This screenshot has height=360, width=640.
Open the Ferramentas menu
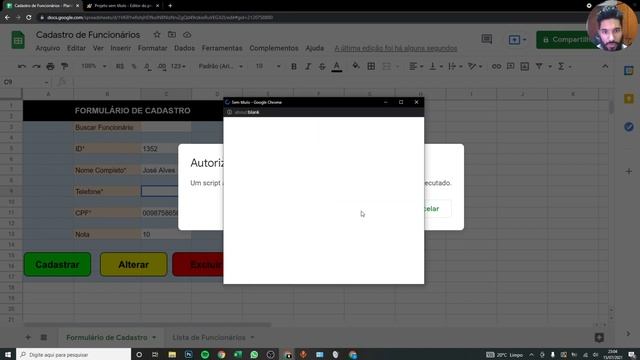pos(222,48)
